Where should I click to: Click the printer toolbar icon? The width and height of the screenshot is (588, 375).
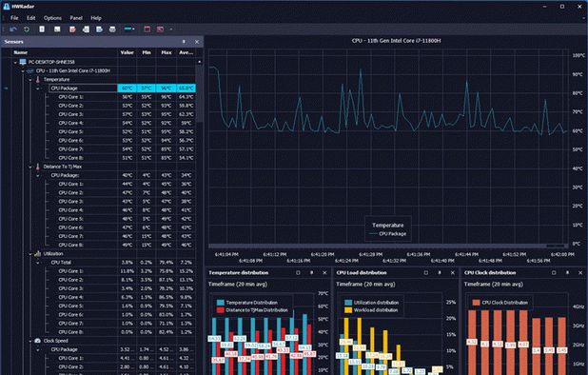point(112,29)
